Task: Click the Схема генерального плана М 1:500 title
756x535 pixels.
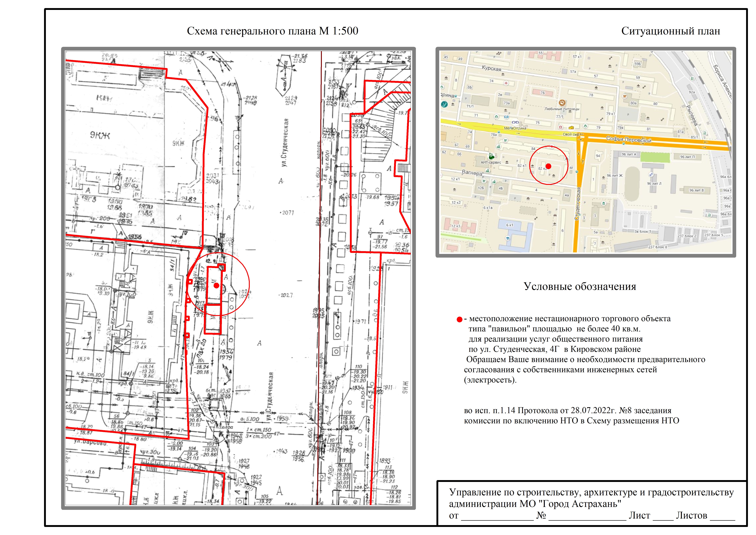Action: pos(272,31)
